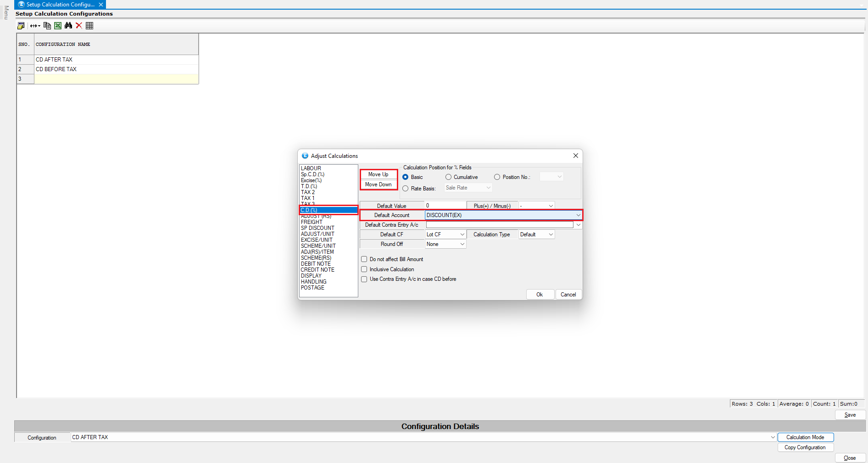
Task: Open the Default Account dropdown
Action: pos(578,215)
